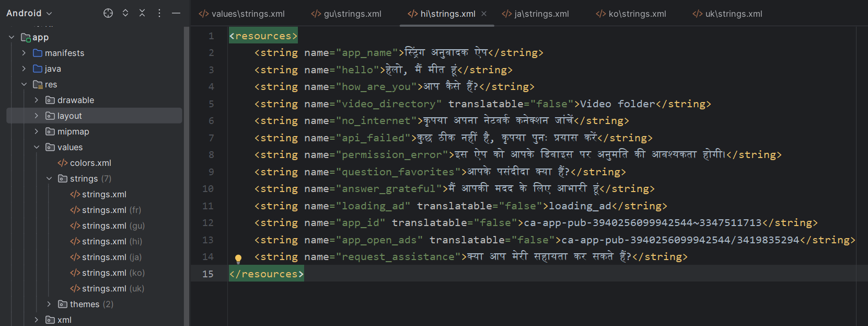
Task: Expand the mipmap folder
Action: (37, 131)
